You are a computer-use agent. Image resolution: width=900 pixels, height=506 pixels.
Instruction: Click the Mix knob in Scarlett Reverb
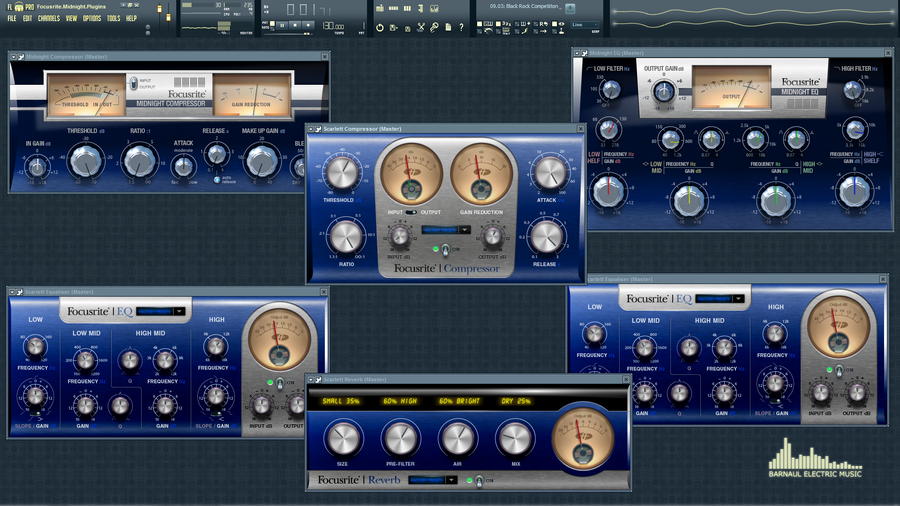pyautogui.click(x=515, y=439)
